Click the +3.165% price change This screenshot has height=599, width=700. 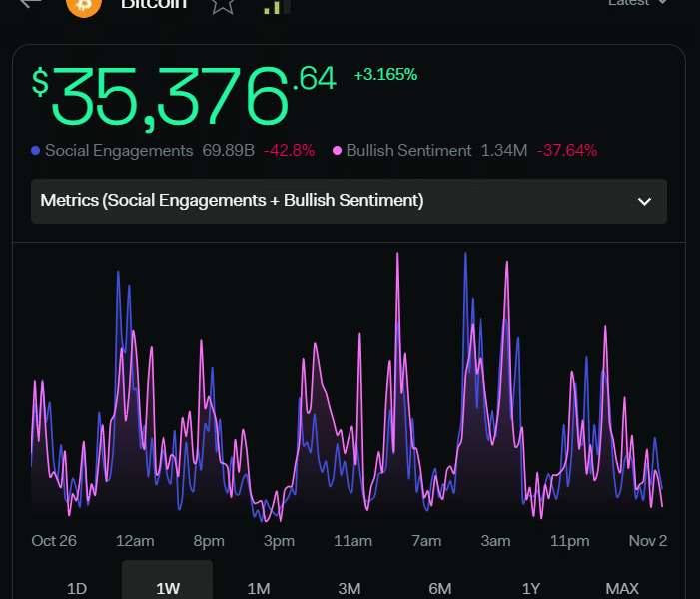[385, 75]
